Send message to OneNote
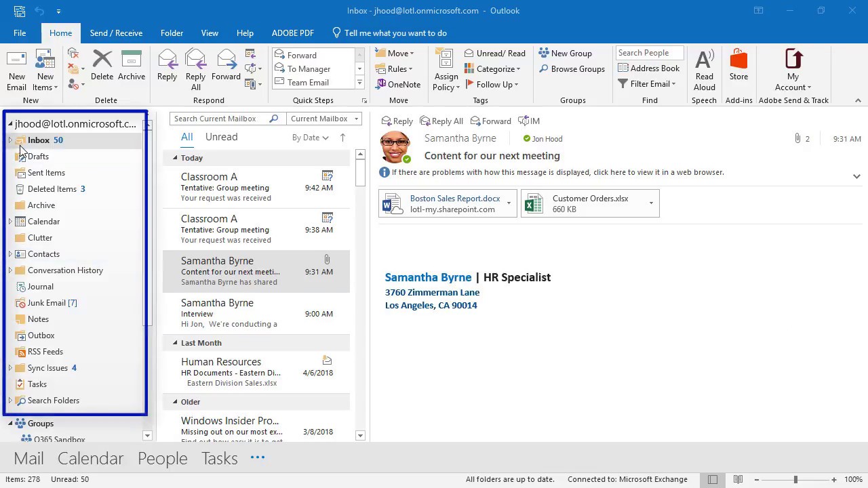 398,85
